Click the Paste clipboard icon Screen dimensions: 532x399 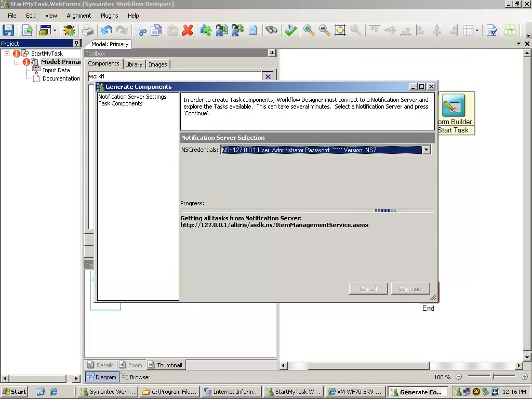172,30
